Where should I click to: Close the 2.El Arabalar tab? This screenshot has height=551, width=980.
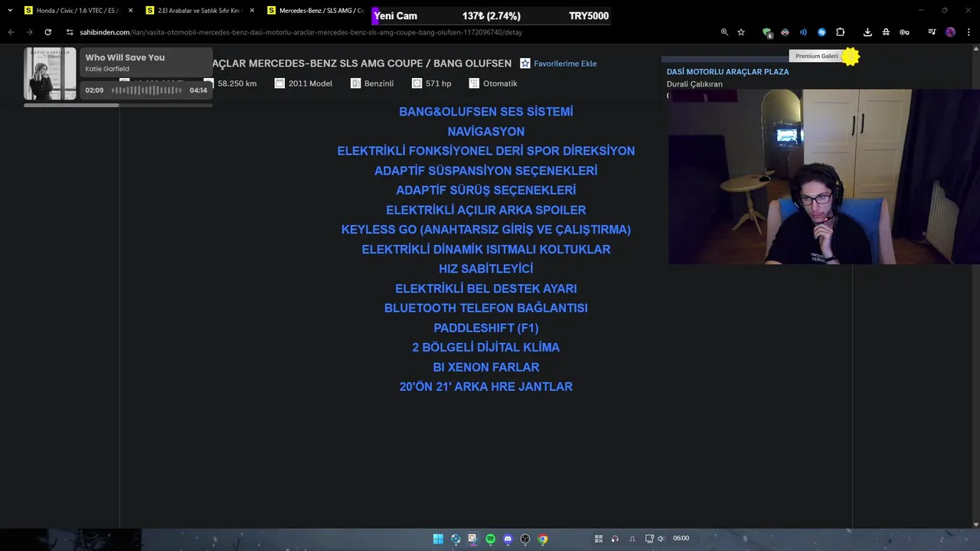tap(252, 11)
